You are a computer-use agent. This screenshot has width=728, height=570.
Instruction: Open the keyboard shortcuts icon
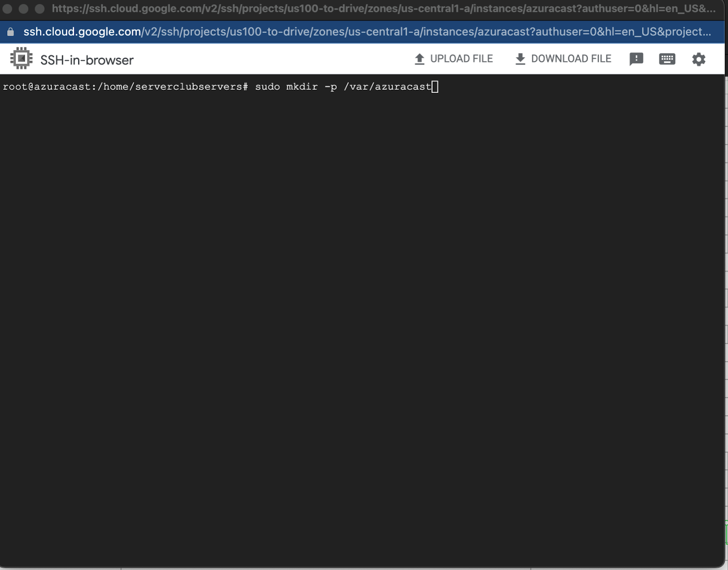[x=667, y=59]
